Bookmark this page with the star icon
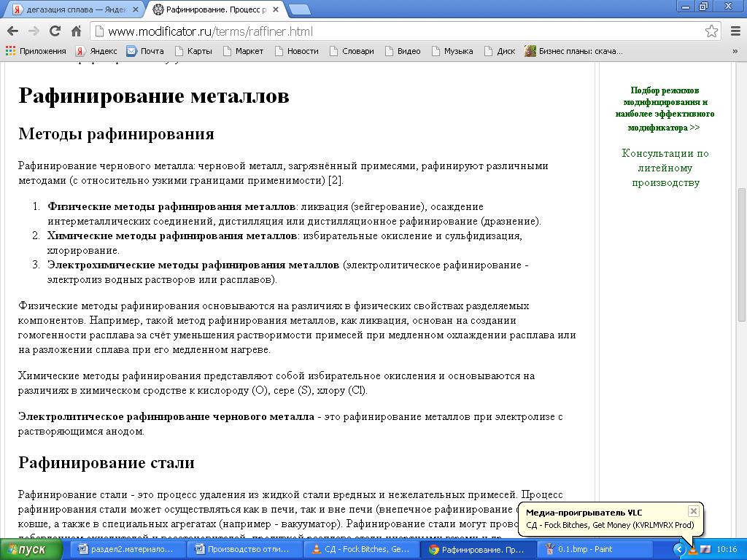Image resolution: width=747 pixels, height=560 pixels. coord(711,31)
